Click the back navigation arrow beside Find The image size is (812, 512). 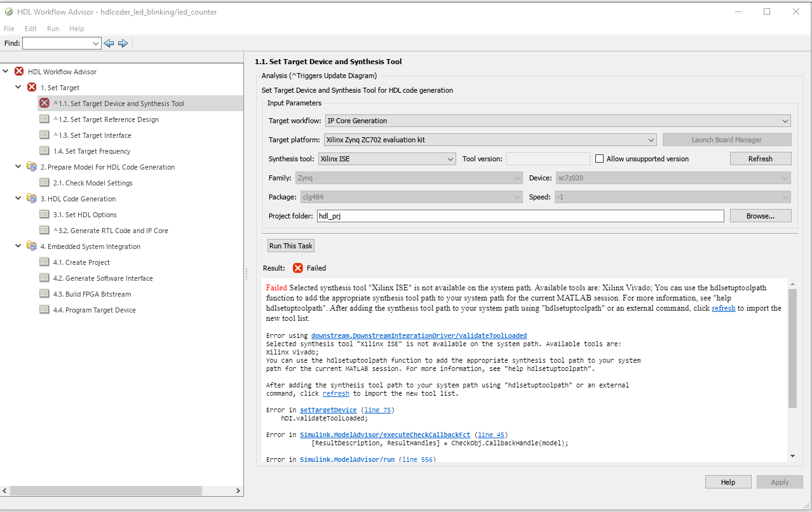coord(109,43)
